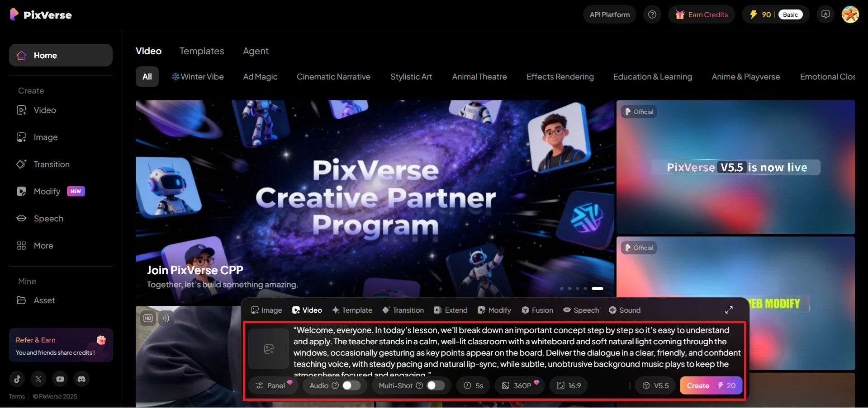Open the 360P resolution selector
Viewport: 868px width, 408px height.
click(x=520, y=385)
